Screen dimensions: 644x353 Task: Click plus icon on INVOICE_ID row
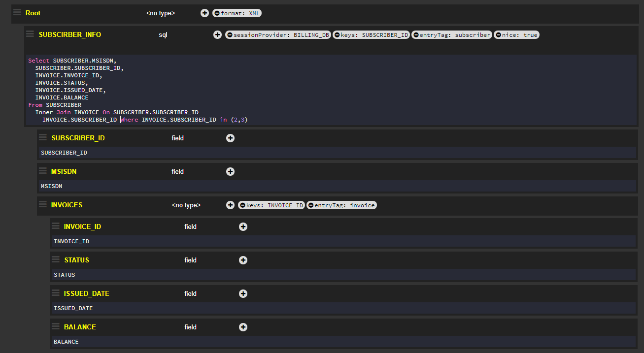tap(243, 227)
